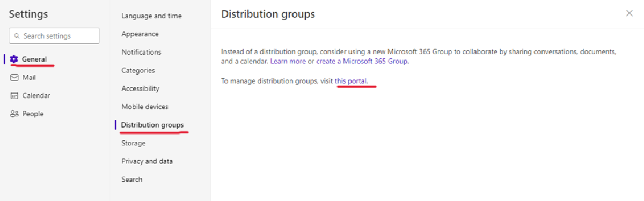Open the Storage settings
The height and width of the screenshot is (201, 644).
(133, 143)
